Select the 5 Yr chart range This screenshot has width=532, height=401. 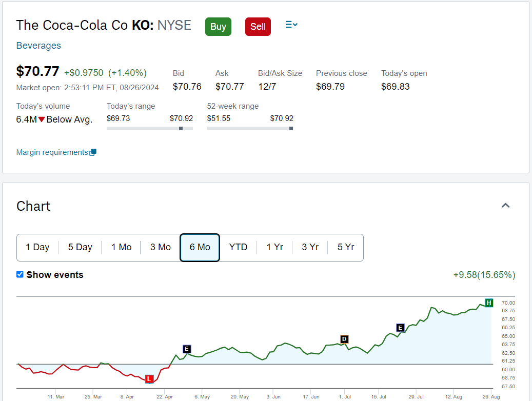point(346,247)
